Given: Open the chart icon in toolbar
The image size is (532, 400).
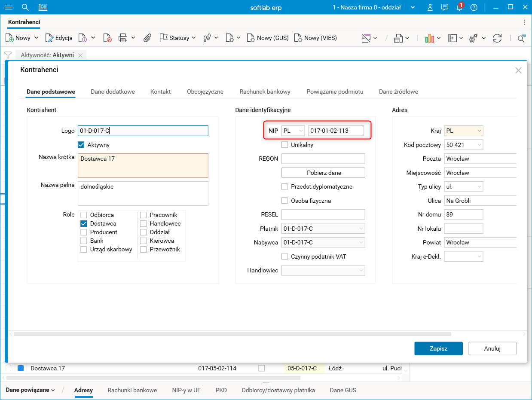Looking at the screenshot, I should [429, 38].
